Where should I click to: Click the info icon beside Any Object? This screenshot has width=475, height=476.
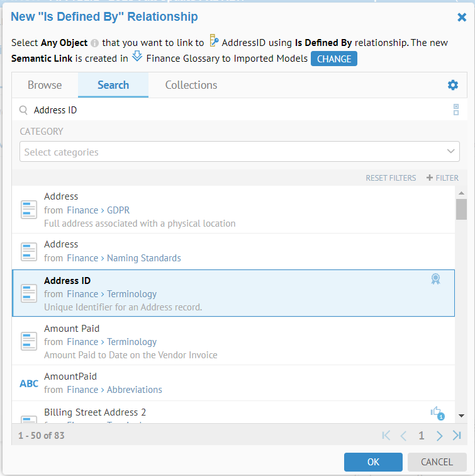click(94, 43)
